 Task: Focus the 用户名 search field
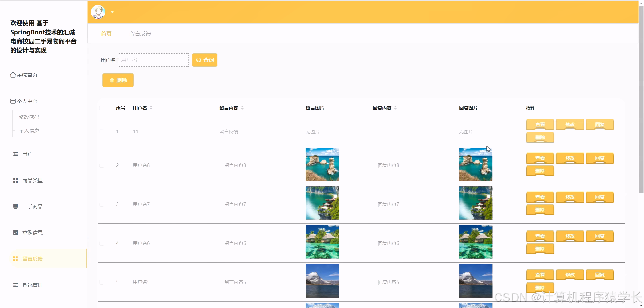(x=154, y=60)
